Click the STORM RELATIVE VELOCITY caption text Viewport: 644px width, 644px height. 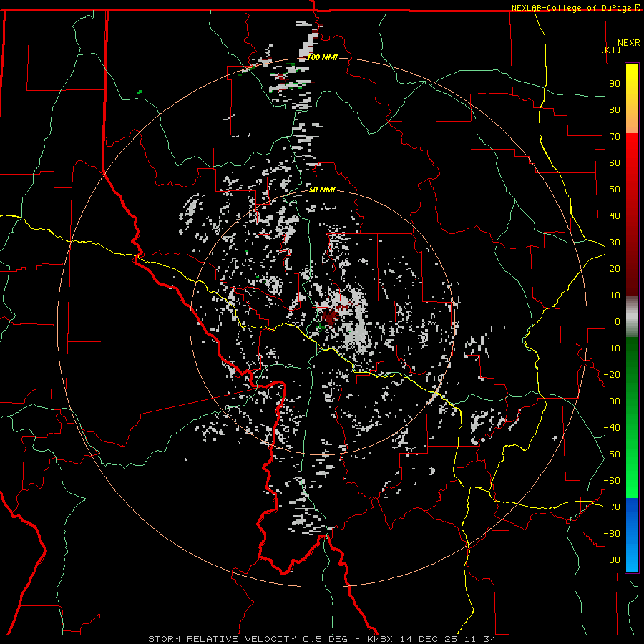222,639
